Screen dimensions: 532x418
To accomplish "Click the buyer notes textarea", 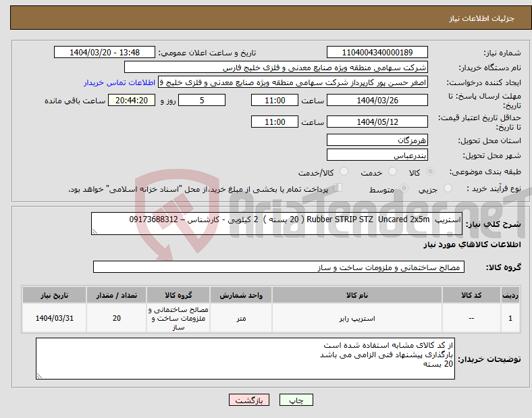I will point(245,359).
